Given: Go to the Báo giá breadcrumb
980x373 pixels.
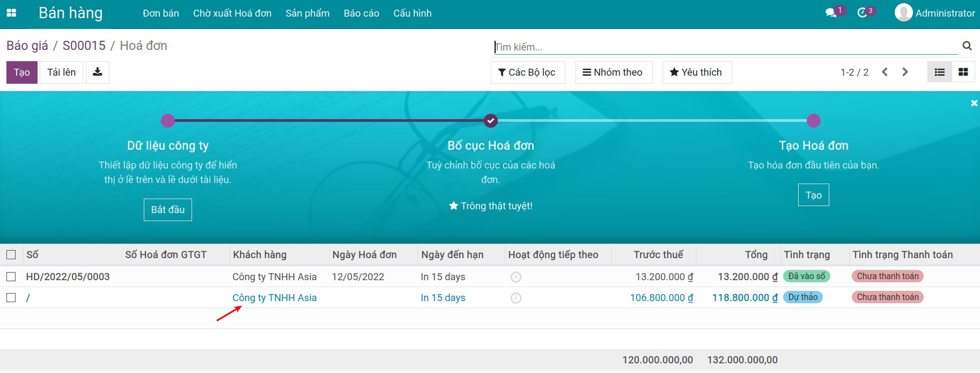Looking at the screenshot, I should 27,46.
